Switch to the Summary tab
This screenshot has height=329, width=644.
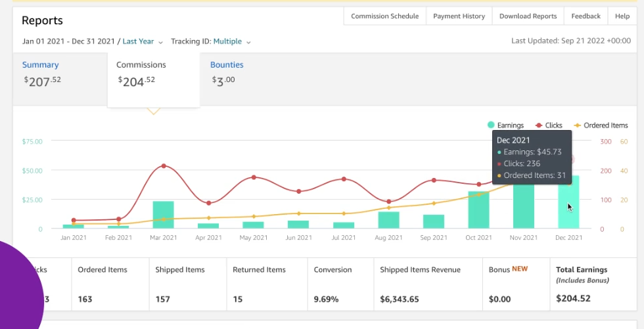pos(60,79)
